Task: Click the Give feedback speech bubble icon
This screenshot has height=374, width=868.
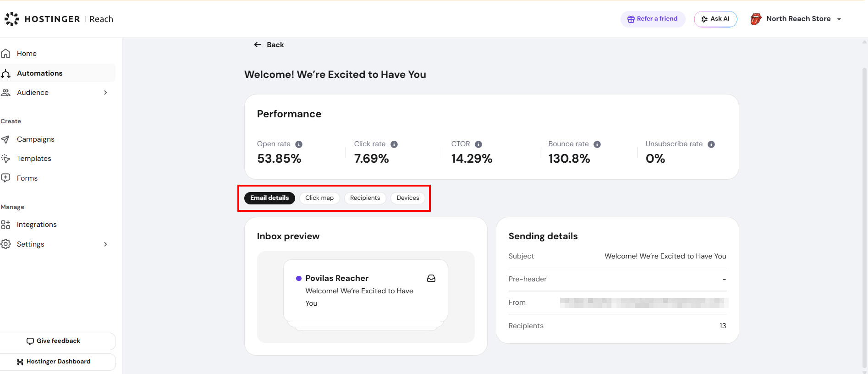Action: pyautogui.click(x=30, y=341)
